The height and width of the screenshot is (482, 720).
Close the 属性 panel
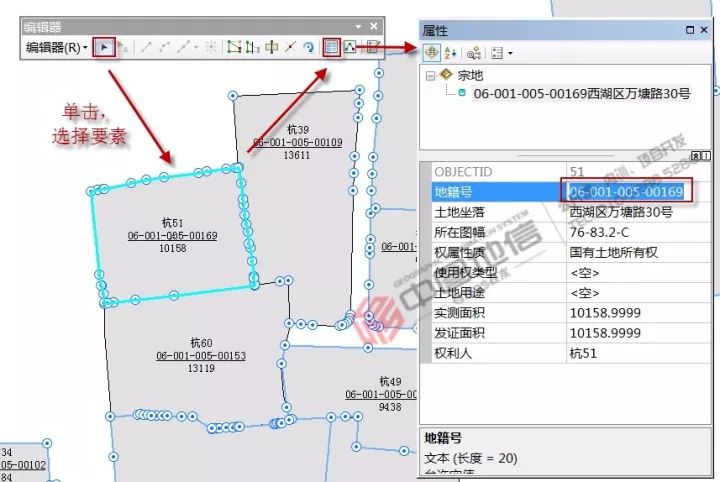pyautogui.click(x=704, y=30)
